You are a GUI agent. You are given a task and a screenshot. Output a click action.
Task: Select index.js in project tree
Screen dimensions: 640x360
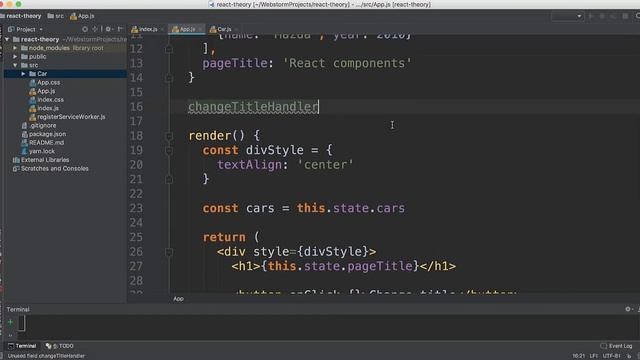(x=48, y=109)
